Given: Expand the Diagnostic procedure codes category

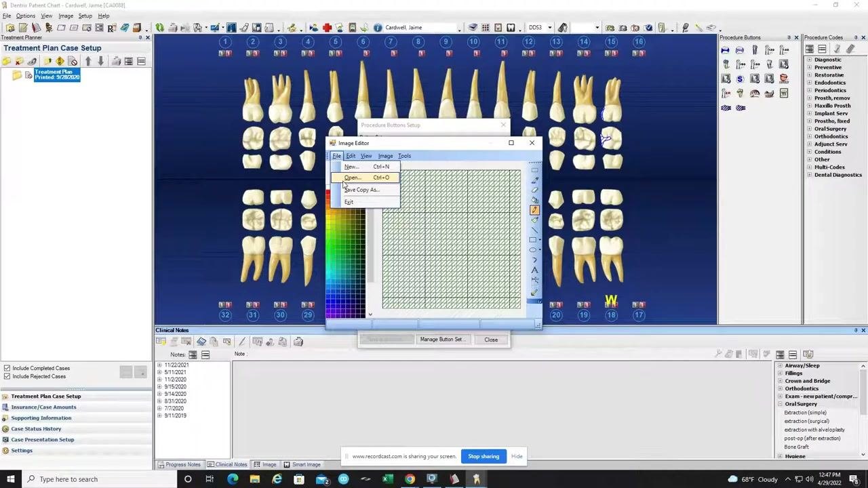Looking at the screenshot, I should point(809,60).
